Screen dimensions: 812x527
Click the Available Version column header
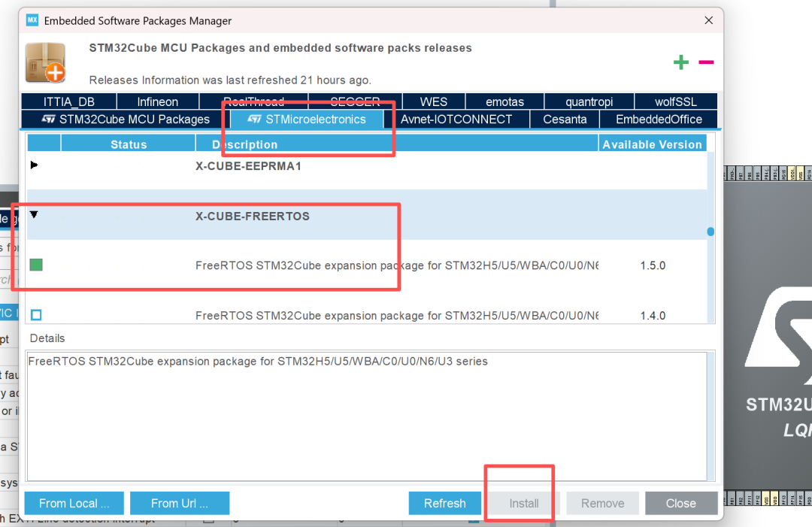click(652, 144)
